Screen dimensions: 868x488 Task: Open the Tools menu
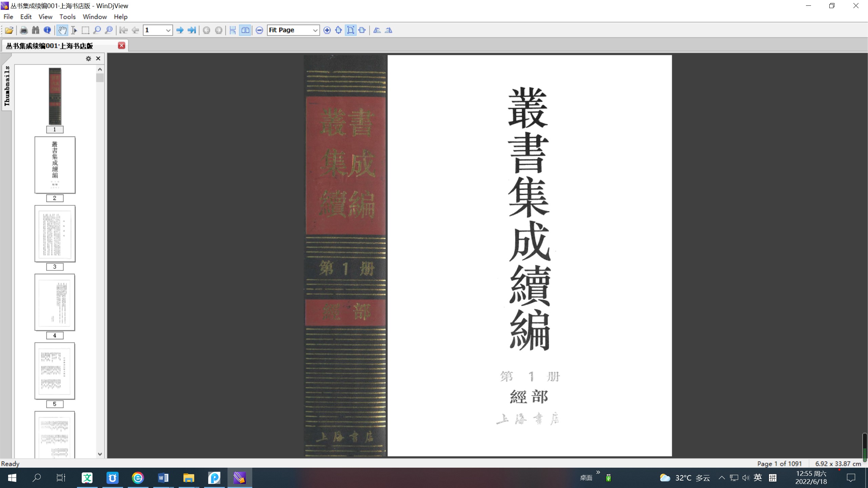[x=67, y=17]
